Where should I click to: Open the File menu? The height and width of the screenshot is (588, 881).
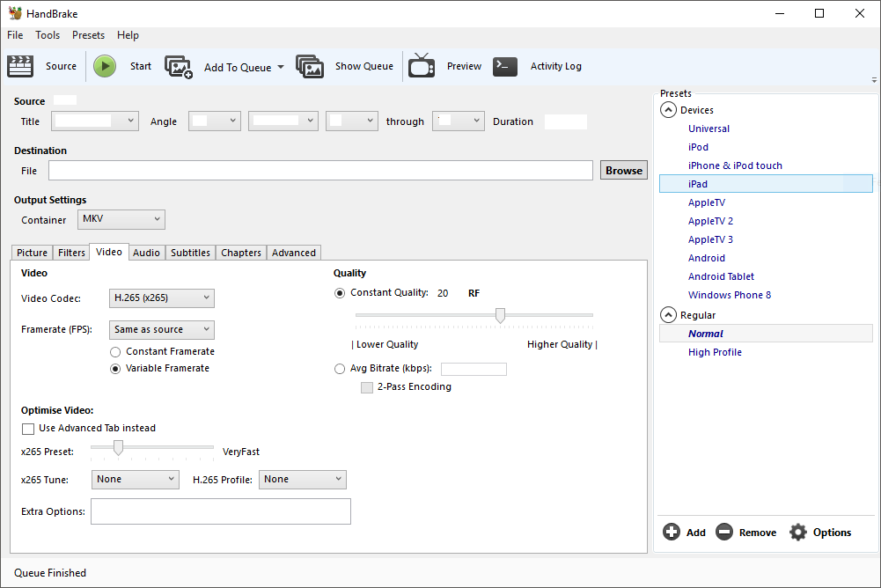[x=15, y=35]
